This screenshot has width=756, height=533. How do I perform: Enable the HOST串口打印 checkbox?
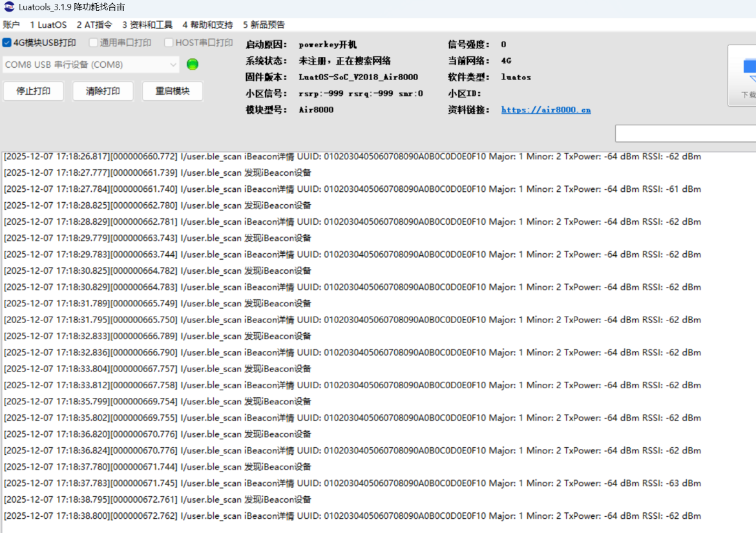169,43
